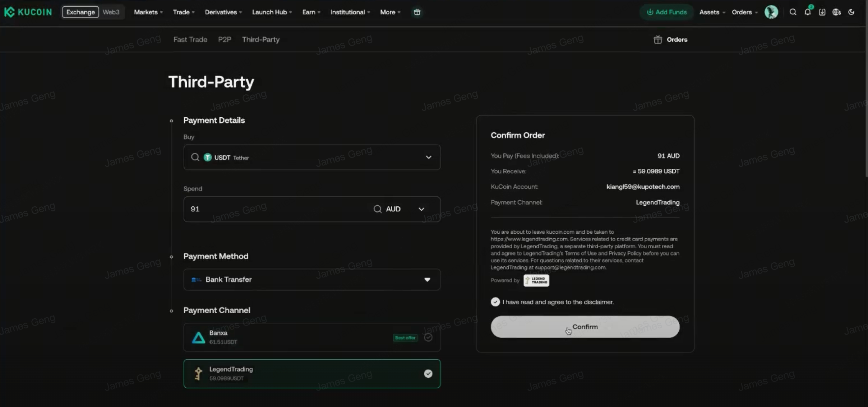Select the Banxa payment channel
This screenshot has width=868, height=407.
[312, 337]
